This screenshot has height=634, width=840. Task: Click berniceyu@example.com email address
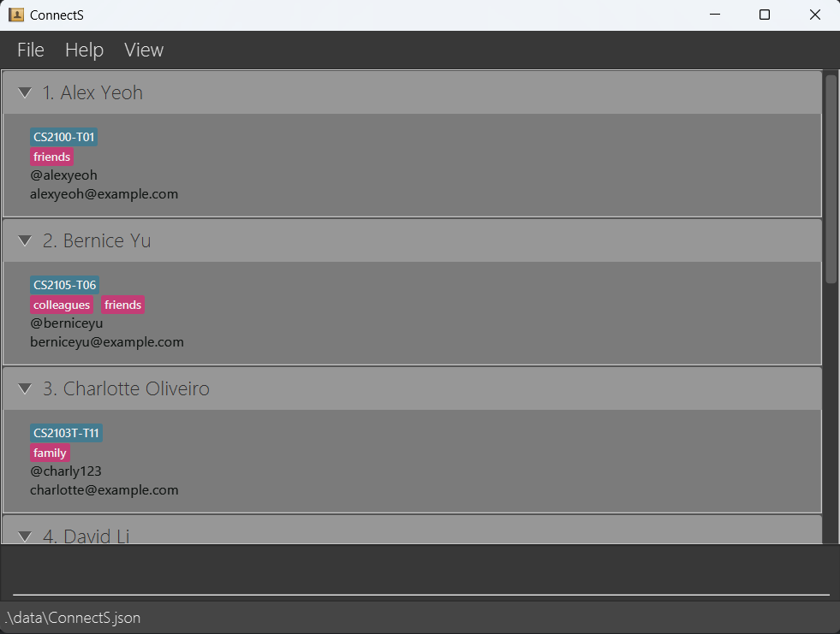coord(107,342)
